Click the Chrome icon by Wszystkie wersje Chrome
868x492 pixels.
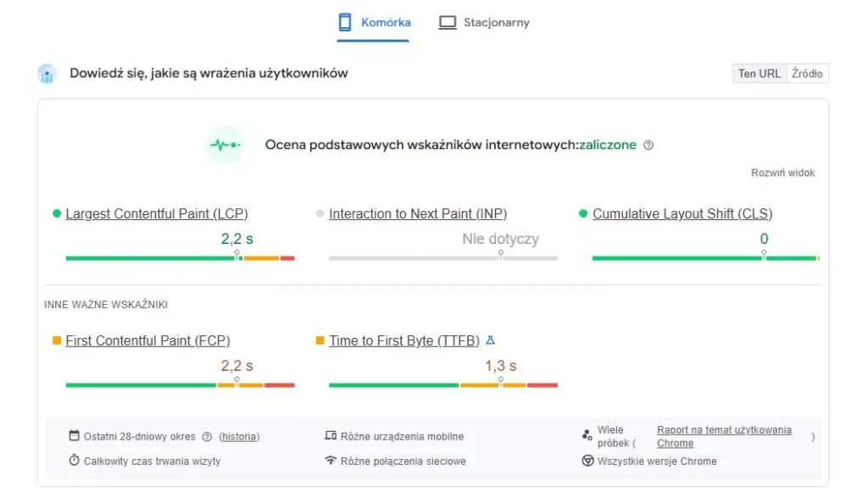pos(587,461)
